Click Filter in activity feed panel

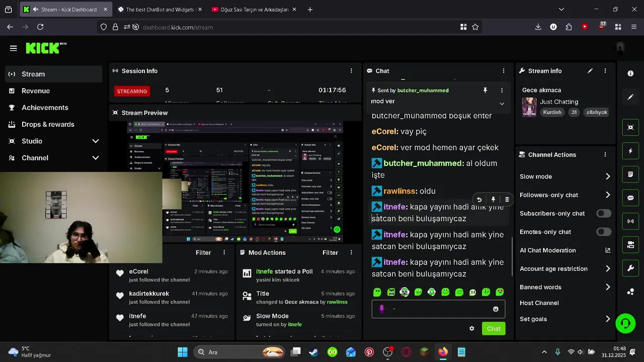pyautogui.click(x=203, y=252)
